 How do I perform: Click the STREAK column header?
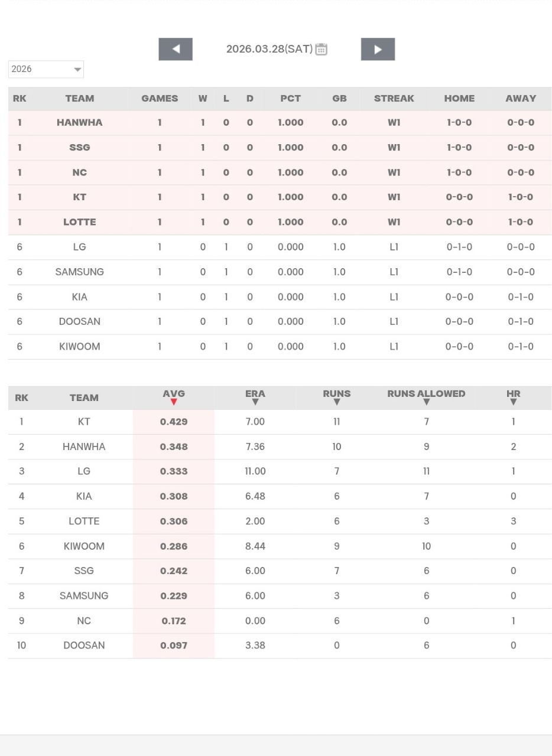394,99
